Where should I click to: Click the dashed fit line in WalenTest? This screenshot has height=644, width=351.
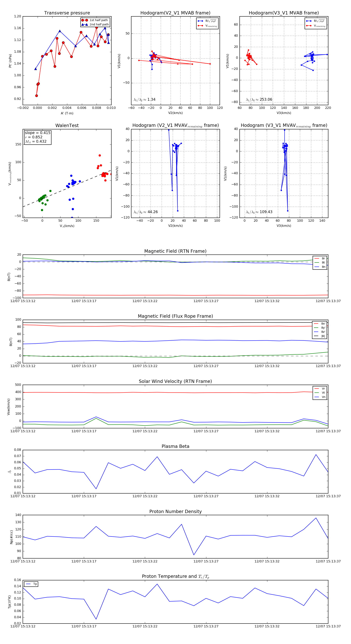coord(67,189)
